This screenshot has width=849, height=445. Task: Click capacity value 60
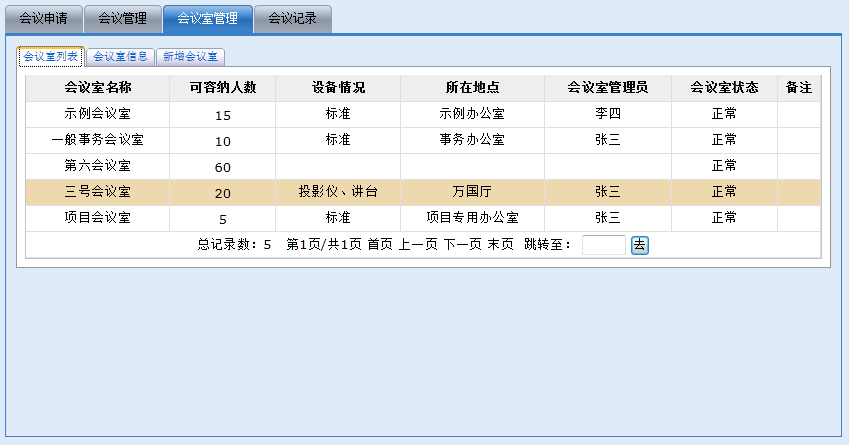pos(223,168)
